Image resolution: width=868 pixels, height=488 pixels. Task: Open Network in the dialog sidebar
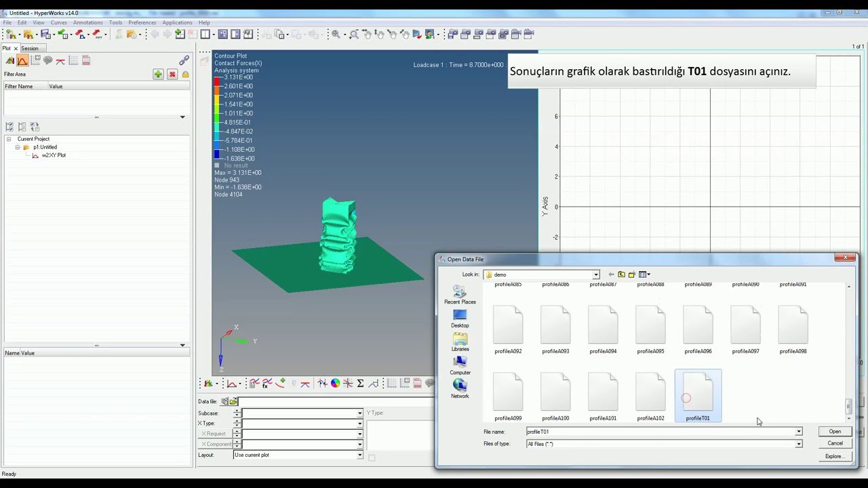460,388
